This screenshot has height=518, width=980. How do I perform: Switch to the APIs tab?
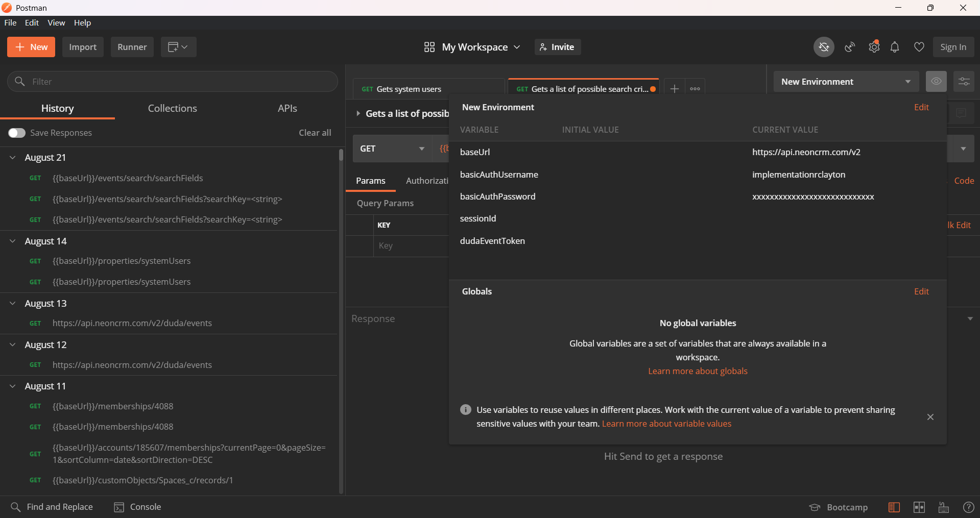click(x=288, y=108)
